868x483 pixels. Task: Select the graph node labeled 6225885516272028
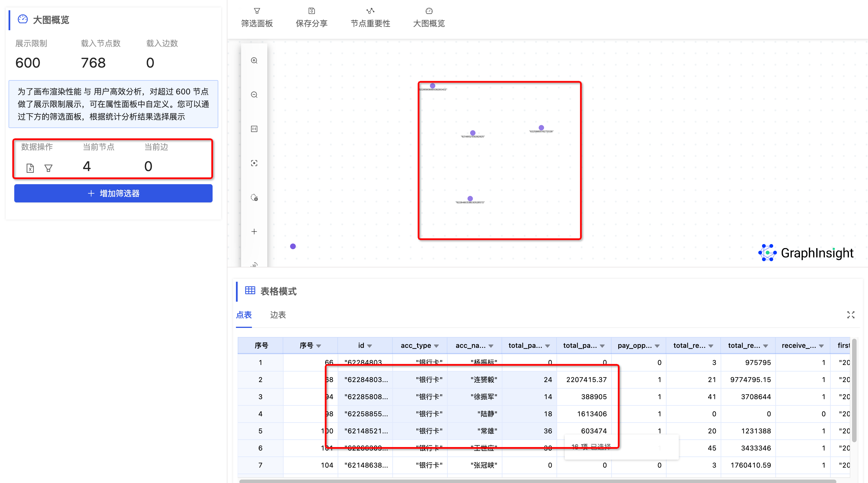click(541, 128)
